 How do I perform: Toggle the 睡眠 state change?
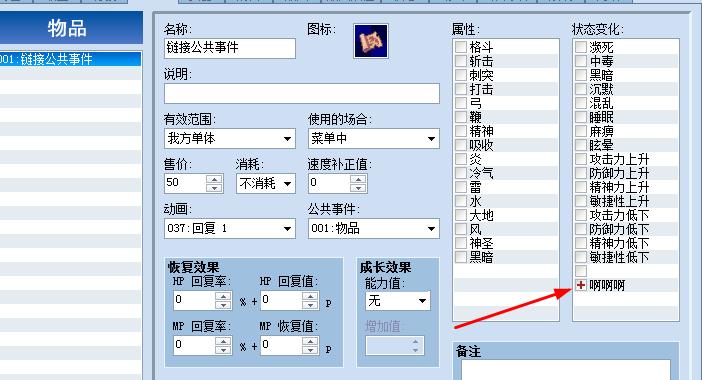click(x=581, y=117)
